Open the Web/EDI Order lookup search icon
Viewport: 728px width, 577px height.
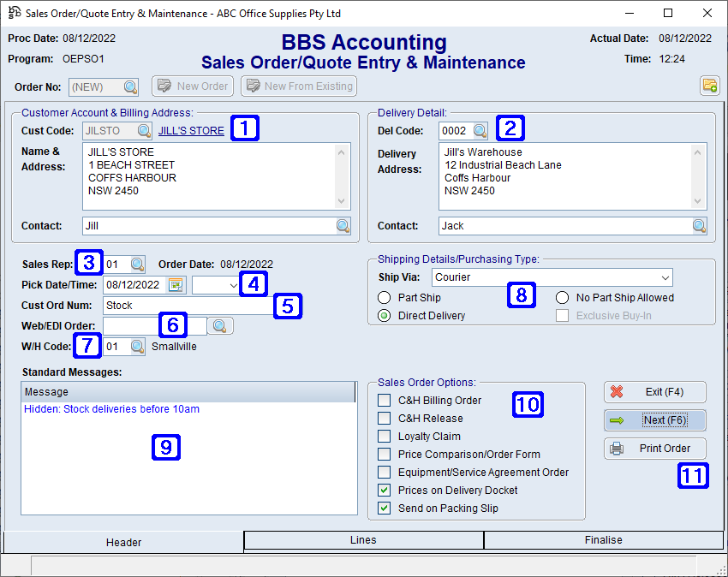(221, 325)
